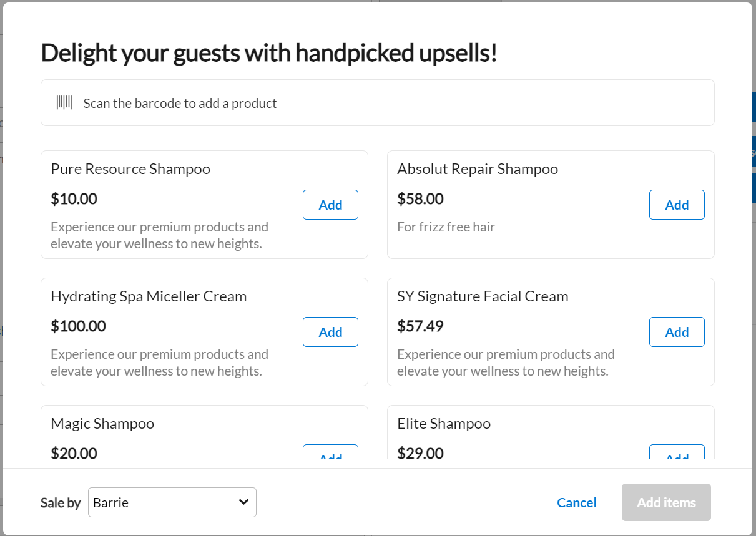Screen dimensions: 756x536
Task: Click the $58.00 price label
Action: pyautogui.click(x=420, y=199)
